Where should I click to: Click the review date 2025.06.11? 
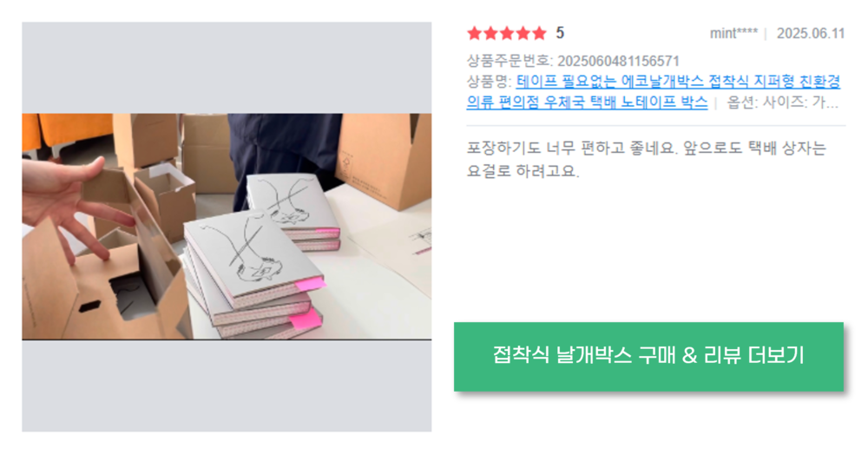tap(811, 33)
